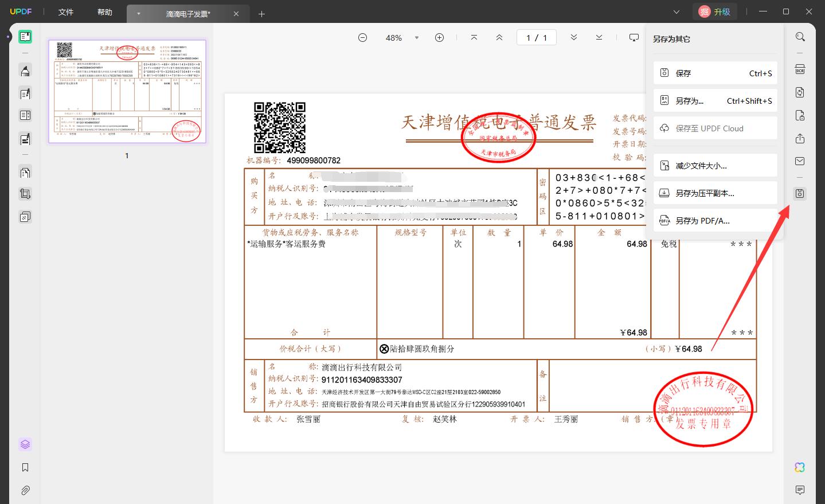Viewport: 825px width, 504px height.
Task: Open the tab options arrow on 滴滴电子发票
Action: (138, 14)
